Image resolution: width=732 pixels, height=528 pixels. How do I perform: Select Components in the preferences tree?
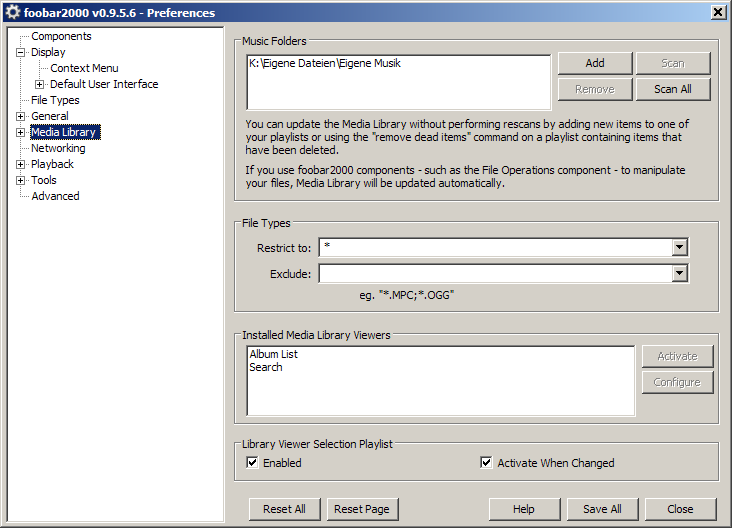point(61,36)
